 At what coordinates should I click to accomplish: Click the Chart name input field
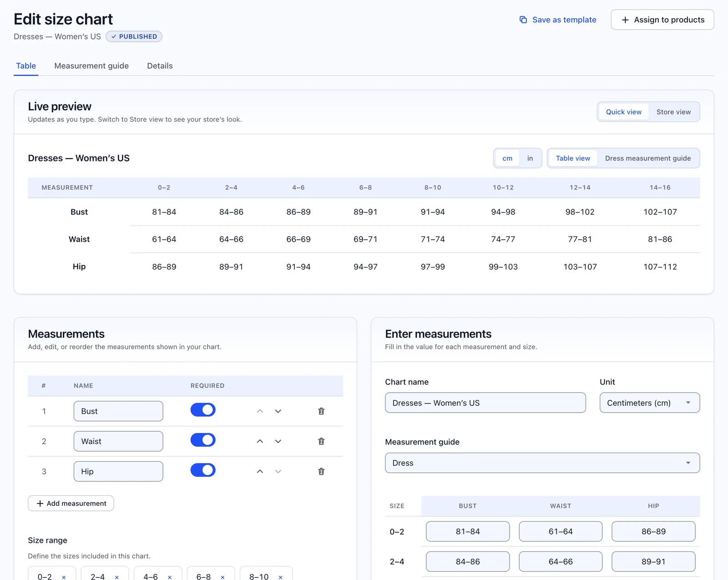[x=485, y=403]
